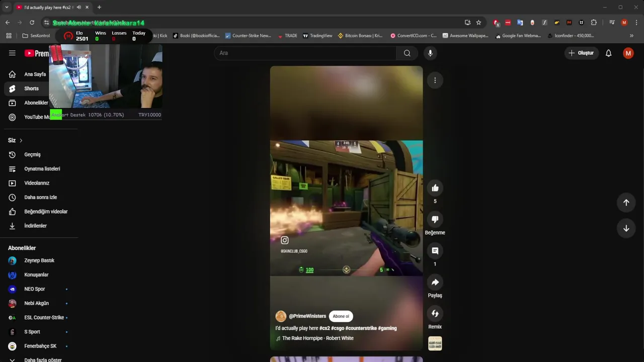Click the Oluştur create button

pyautogui.click(x=581, y=53)
